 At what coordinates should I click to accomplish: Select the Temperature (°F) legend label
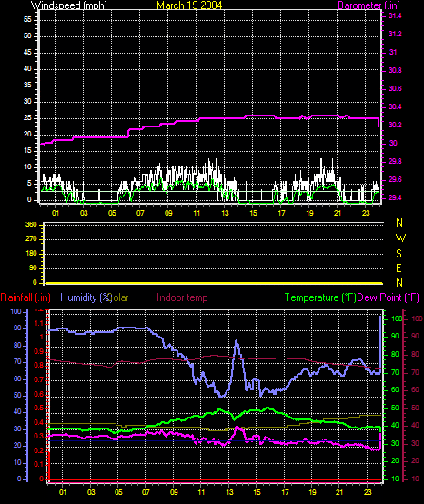pyautogui.click(x=320, y=297)
